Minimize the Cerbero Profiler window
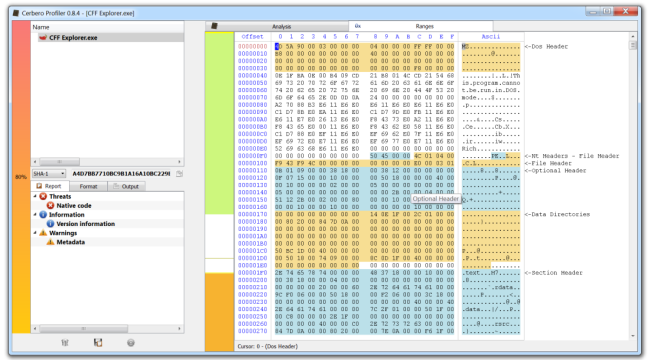 593,12
